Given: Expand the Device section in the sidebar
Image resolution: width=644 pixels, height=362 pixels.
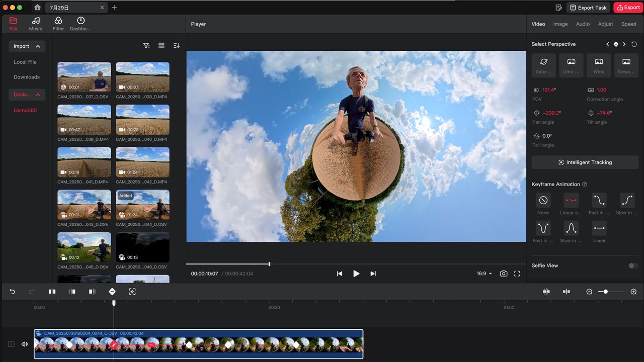Looking at the screenshot, I should [x=27, y=95].
